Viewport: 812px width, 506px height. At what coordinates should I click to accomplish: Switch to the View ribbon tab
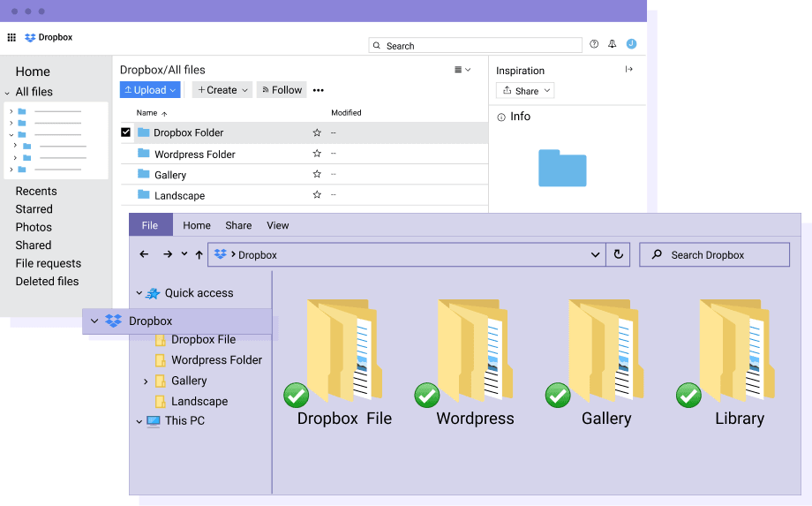(x=278, y=225)
